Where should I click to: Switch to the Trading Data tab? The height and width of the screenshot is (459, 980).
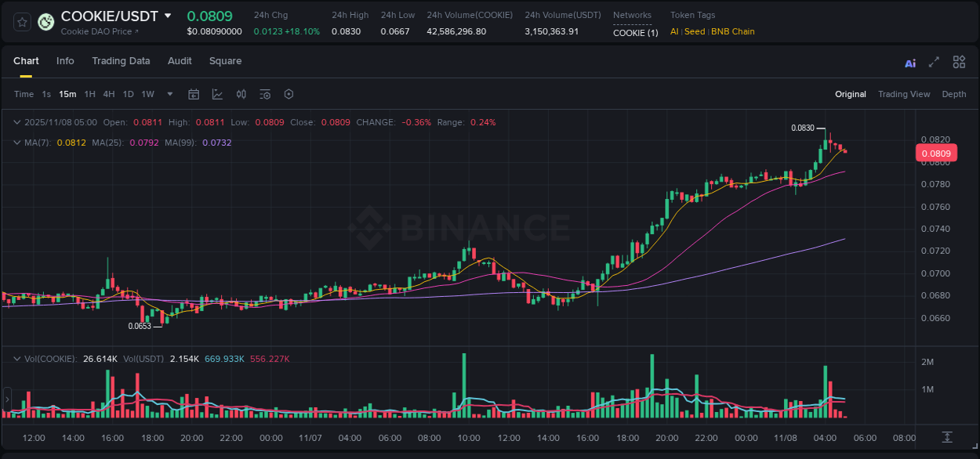click(x=121, y=61)
